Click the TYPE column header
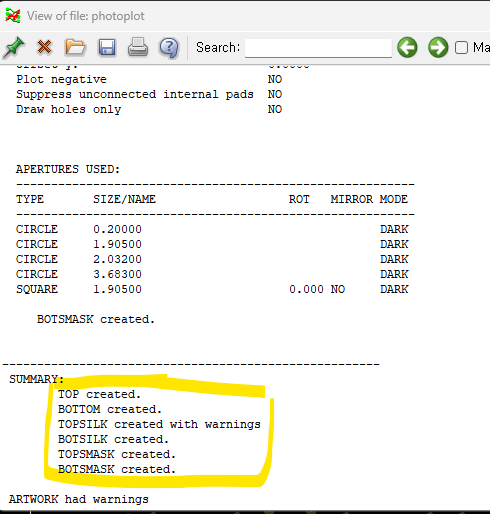Screen dimensions: 490x514 (x=30, y=199)
